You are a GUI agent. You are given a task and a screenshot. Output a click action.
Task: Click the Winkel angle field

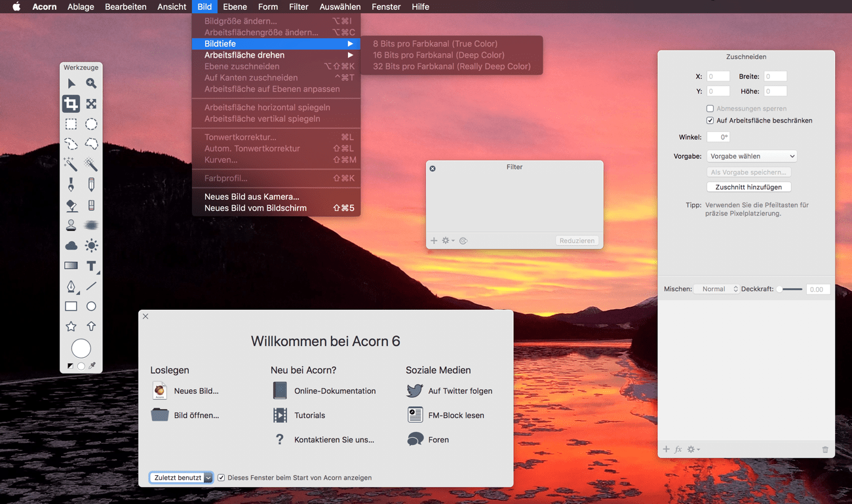[718, 137]
